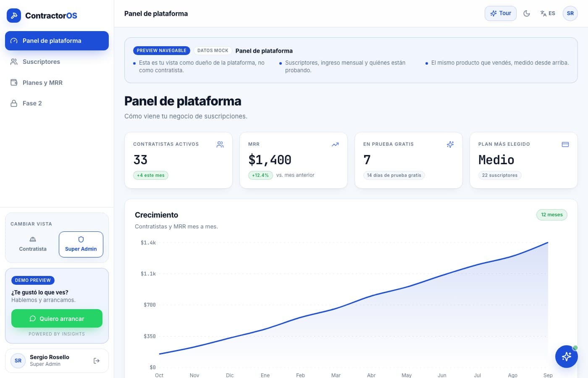The width and height of the screenshot is (588, 378).
Task: Select the locked Fase 2 item
Action: tap(57, 103)
